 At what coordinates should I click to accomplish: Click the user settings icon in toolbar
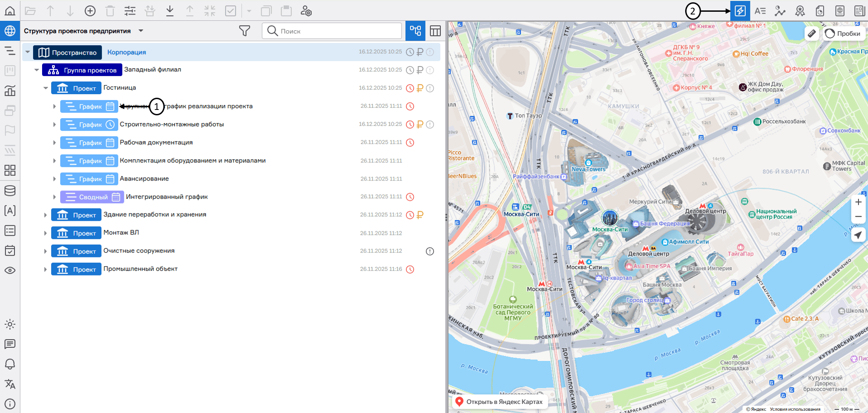[x=306, y=11]
